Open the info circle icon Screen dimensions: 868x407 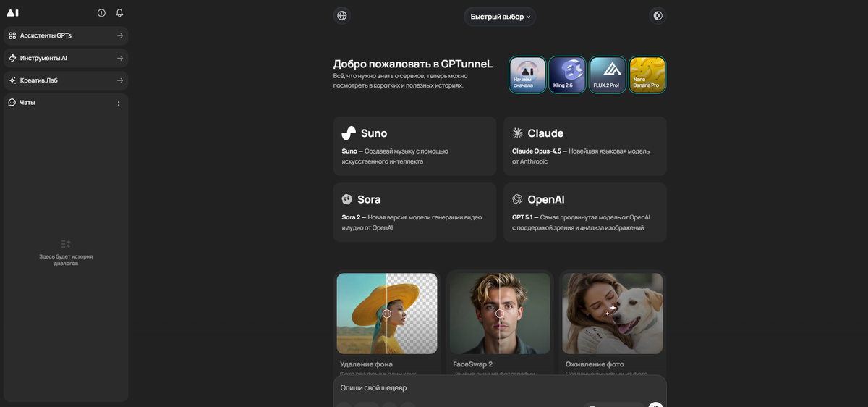101,13
